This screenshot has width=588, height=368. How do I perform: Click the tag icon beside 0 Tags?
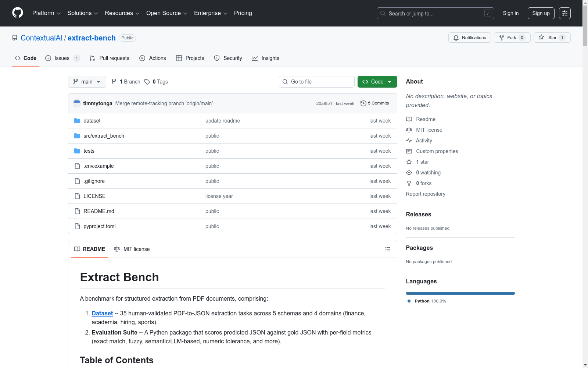pyautogui.click(x=147, y=82)
